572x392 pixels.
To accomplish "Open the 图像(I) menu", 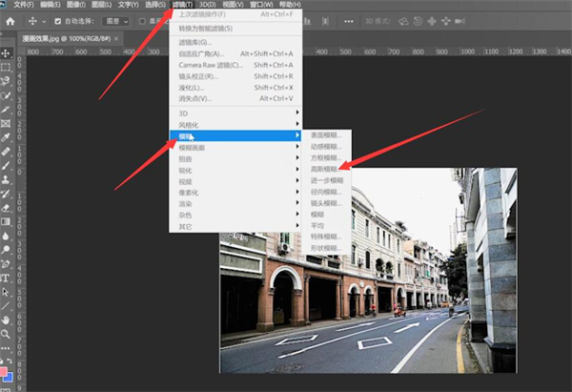I will pyautogui.click(x=76, y=5).
